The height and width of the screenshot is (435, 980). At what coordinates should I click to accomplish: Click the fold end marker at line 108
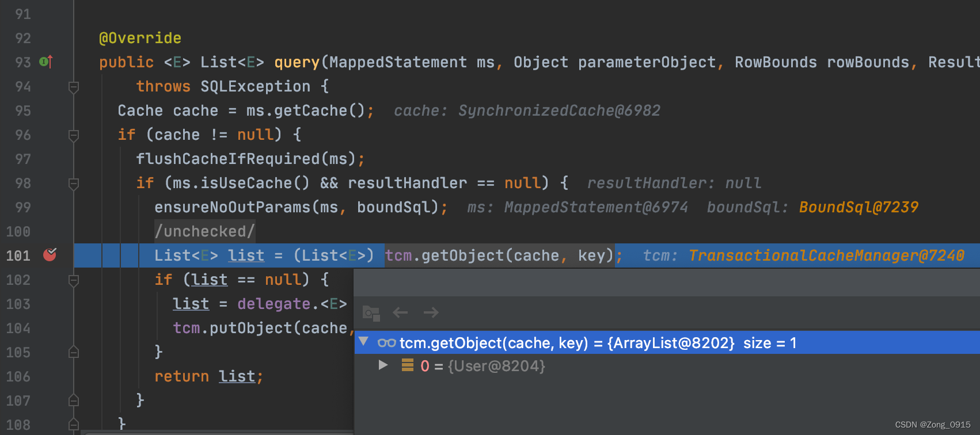(74, 425)
